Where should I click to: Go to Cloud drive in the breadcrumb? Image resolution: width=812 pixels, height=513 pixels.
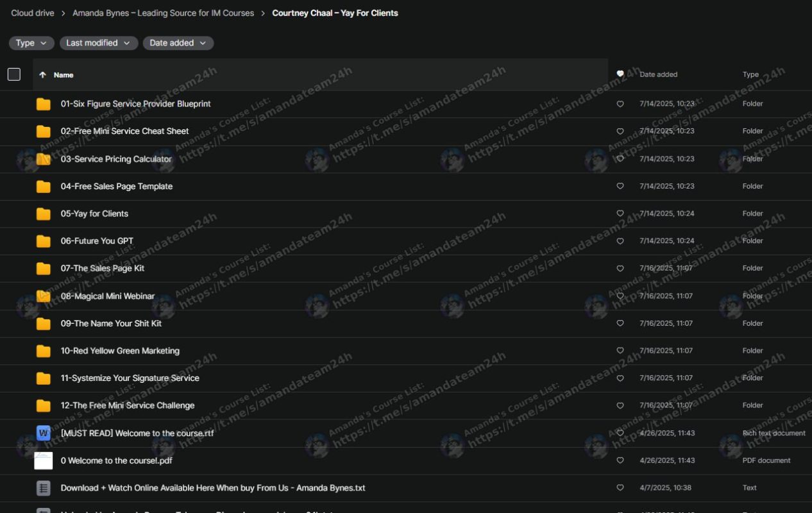pos(33,13)
